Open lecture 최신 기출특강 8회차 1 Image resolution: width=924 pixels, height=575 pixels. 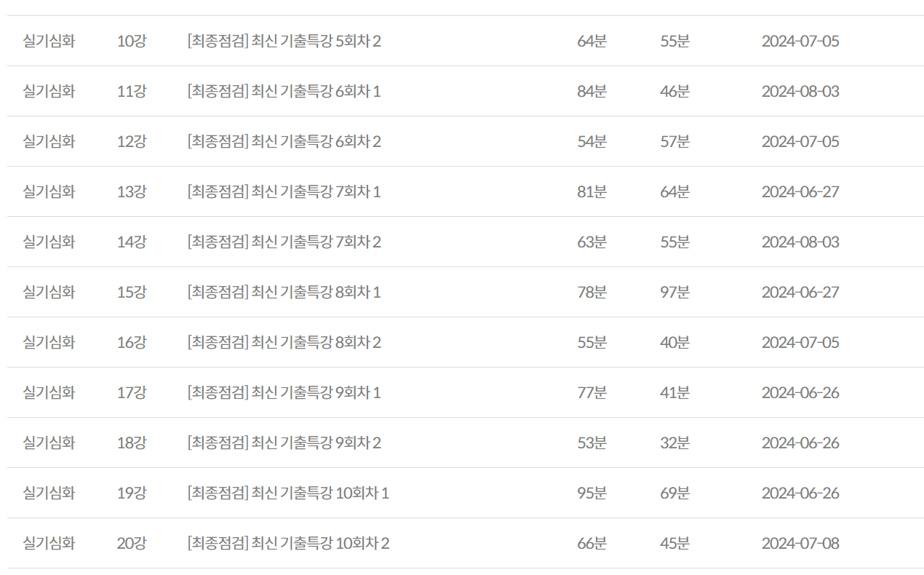point(284,292)
